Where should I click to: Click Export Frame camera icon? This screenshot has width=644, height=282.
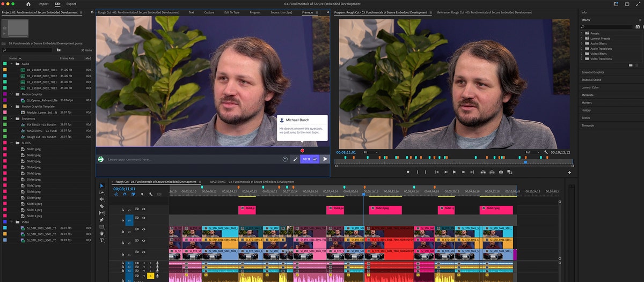[501, 172]
